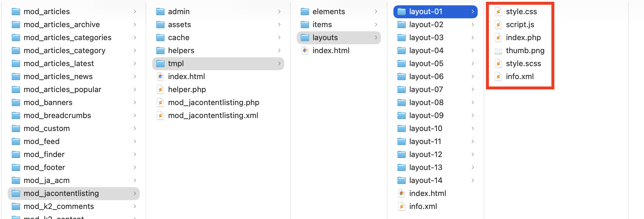Image resolution: width=644 pixels, height=219 pixels.
Task: Click the index.php file icon in layout-01
Action: 498,37
